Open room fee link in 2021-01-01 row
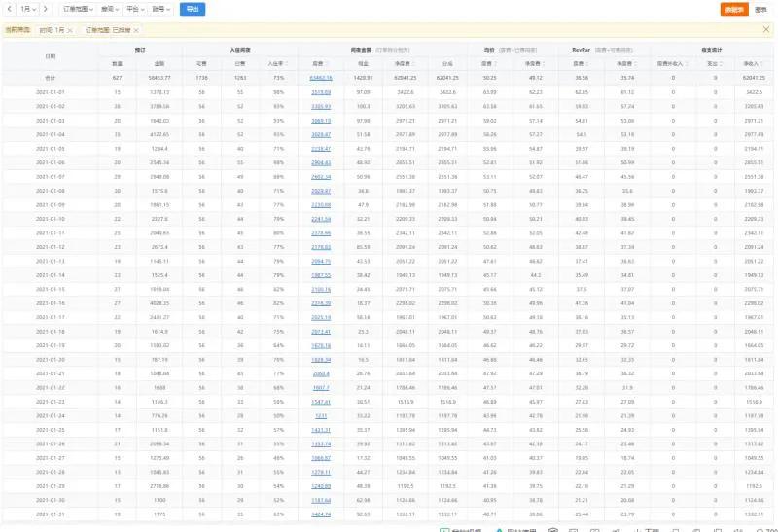778x532 pixels. 321,92
